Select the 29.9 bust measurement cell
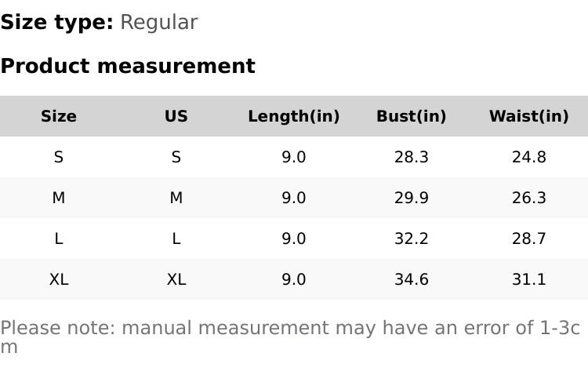The image size is (588, 375). click(x=411, y=198)
